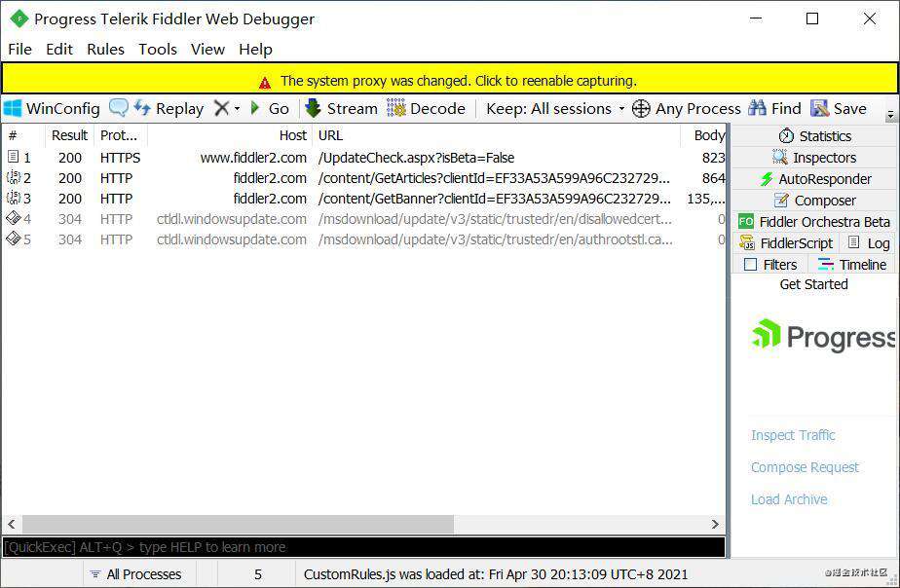Screen dimensions: 900x588
Task: Select session 2 JSON icon
Action: pyautogui.click(x=14, y=177)
